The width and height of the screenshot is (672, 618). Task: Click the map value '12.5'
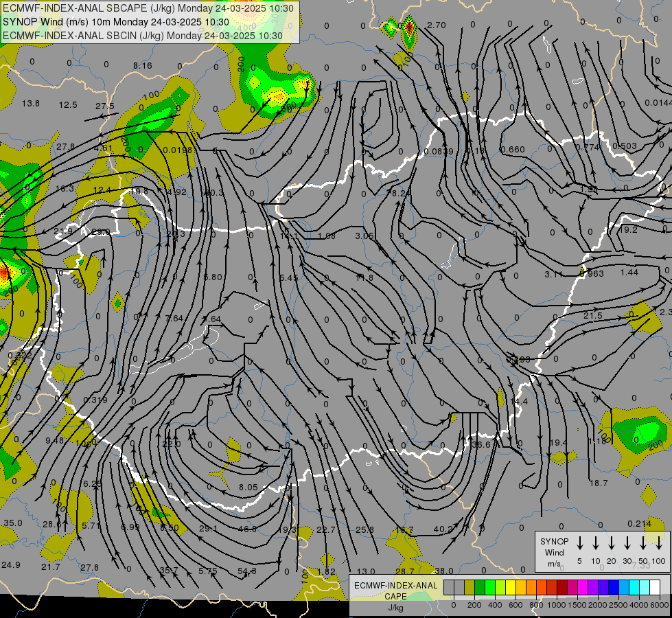tap(68, 105)
